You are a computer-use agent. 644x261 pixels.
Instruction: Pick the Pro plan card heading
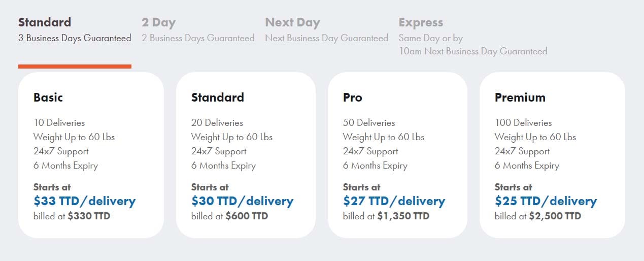click(353, 97)
